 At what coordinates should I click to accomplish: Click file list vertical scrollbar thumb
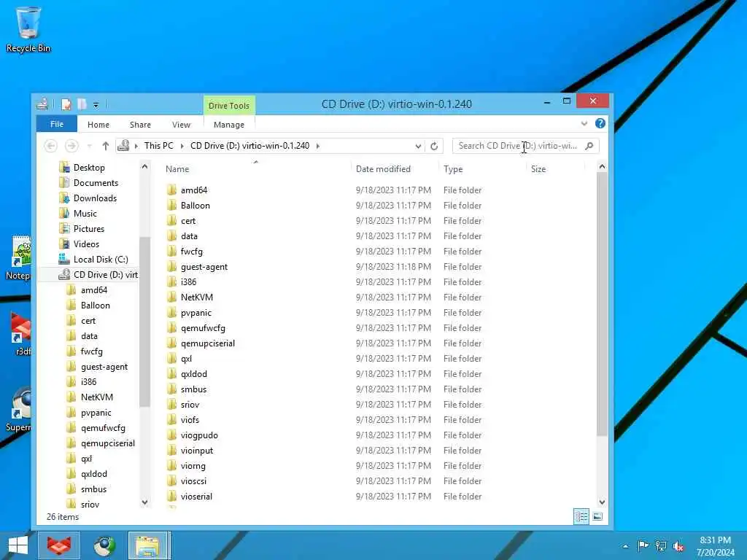(x=602, y=304)
